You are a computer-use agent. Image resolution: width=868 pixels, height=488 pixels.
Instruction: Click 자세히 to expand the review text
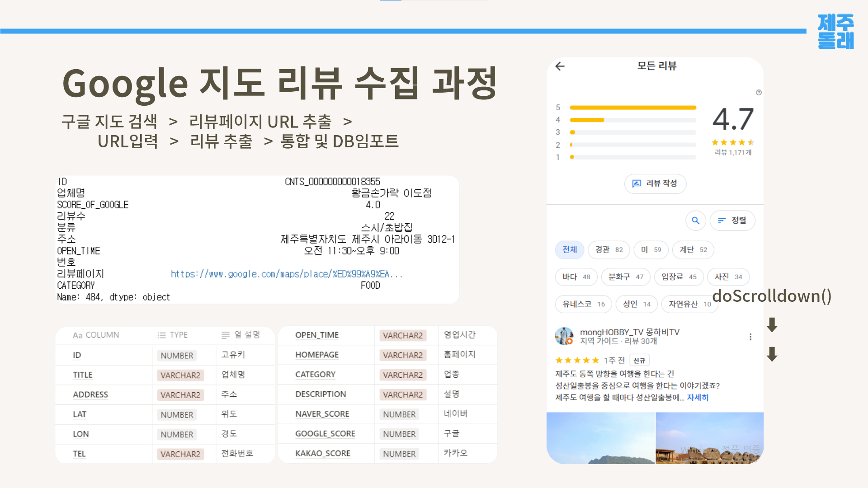tap(698, 398)
